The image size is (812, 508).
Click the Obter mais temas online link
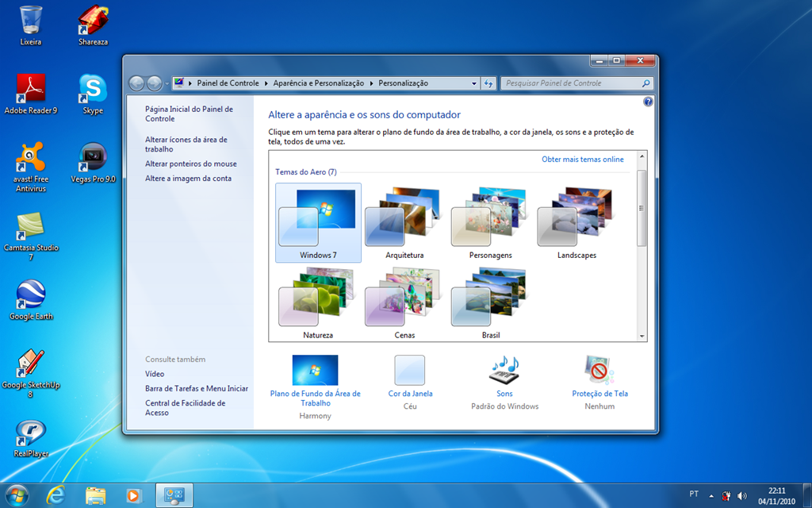coord(584,159)
